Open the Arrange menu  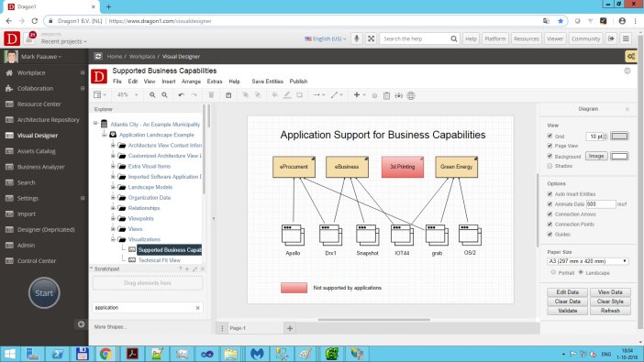click(x=191, y=82)
